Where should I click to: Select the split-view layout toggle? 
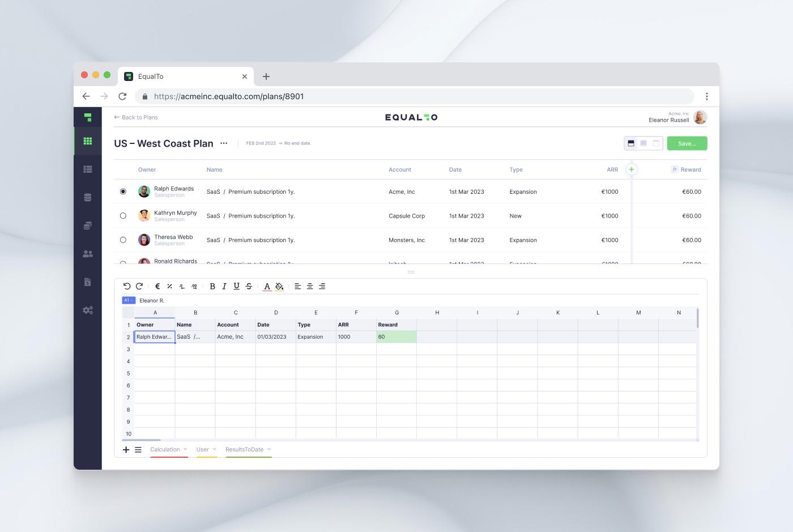click(x=631, y=143)
